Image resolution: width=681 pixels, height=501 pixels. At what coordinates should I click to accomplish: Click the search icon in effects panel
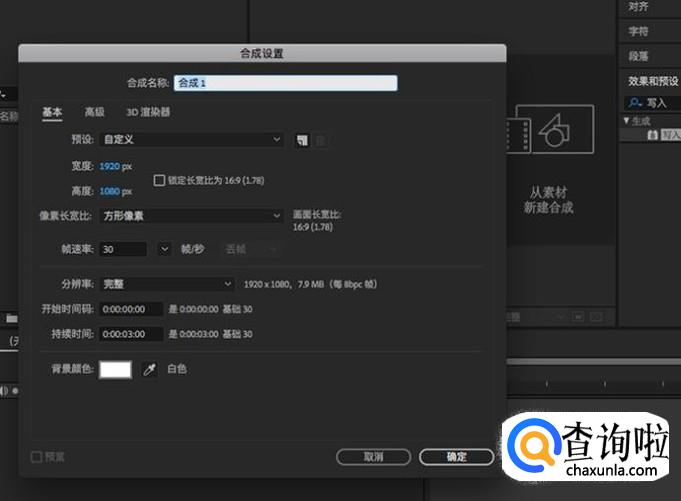[x=635, y=102]
